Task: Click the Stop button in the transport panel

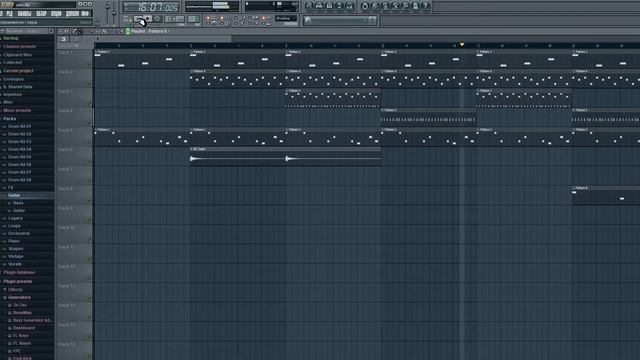Action: (148, 19)
